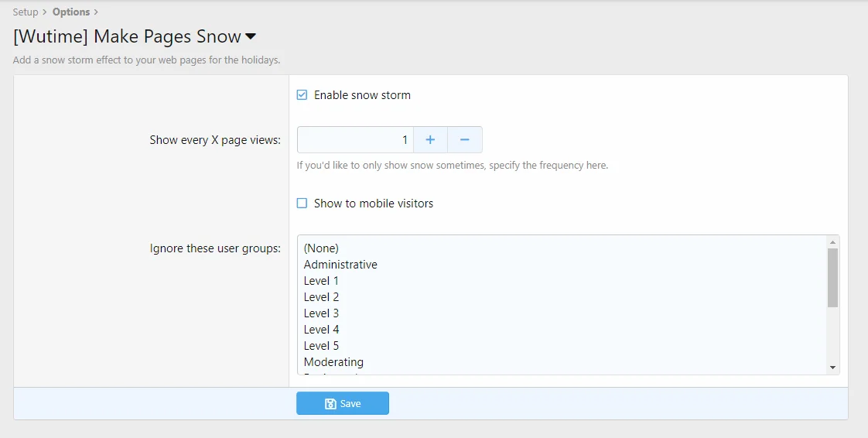The width and height of the screenshot is (868, 438).
Task: Enable Show to mobile visitors checkbox
Action: [302, 204]
